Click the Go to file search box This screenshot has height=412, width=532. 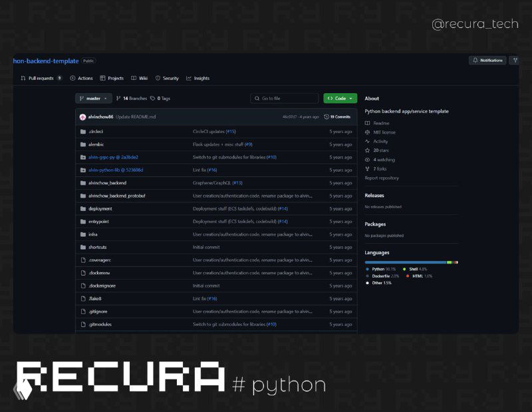[x=284, y=98]
